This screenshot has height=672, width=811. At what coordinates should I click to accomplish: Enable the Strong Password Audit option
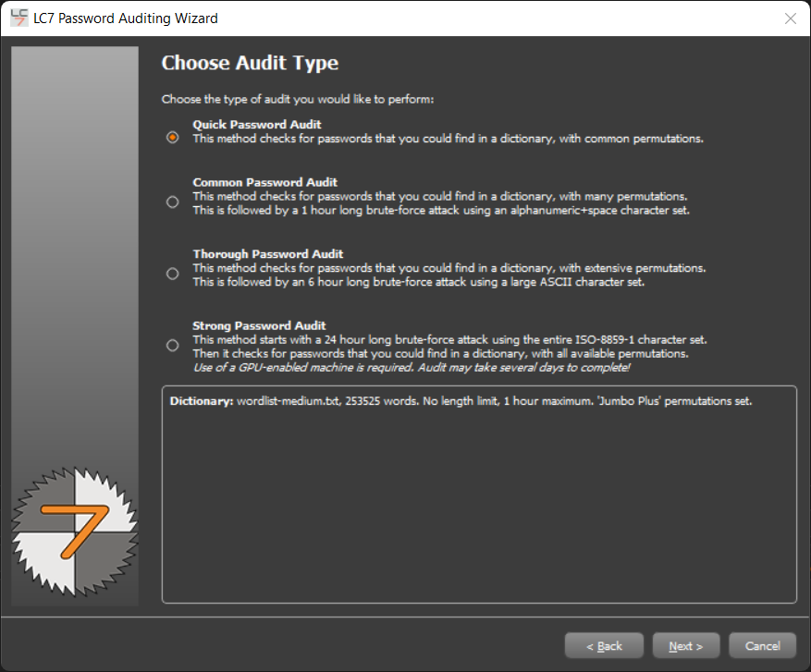[x=173, y=346]
